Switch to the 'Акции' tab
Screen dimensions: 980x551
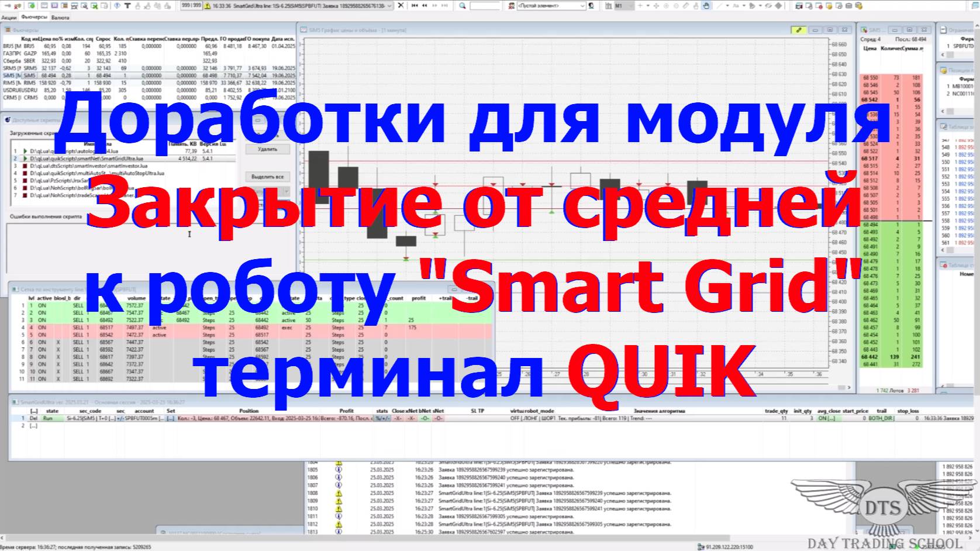click(x=10, y=18)
